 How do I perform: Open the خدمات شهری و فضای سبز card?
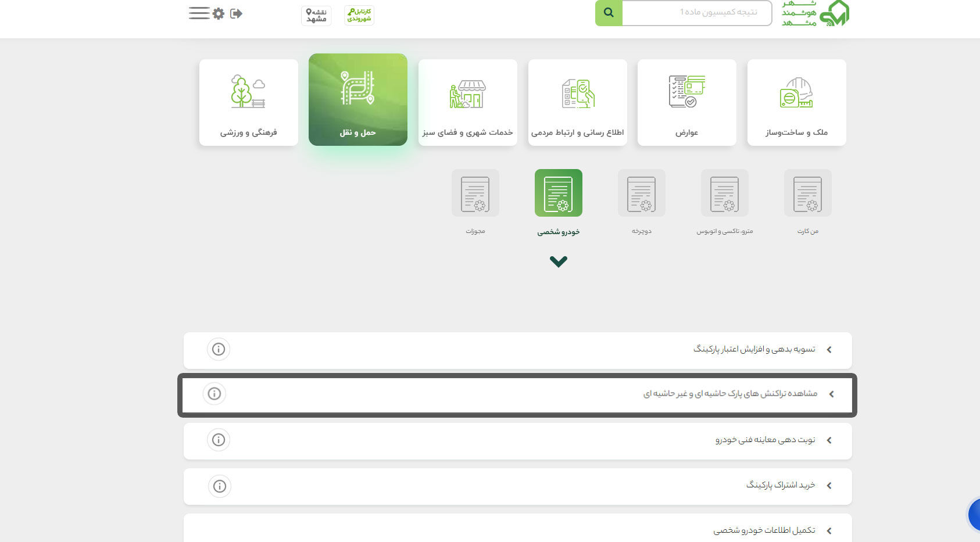pyautogui.click(x=468, y=102)
